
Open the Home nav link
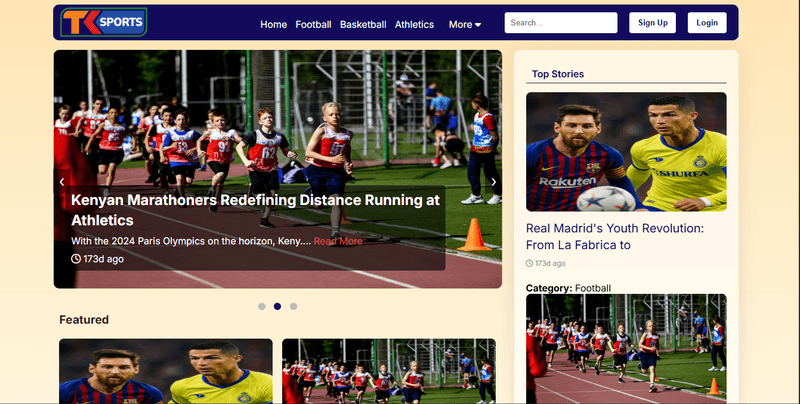point(273,24)
